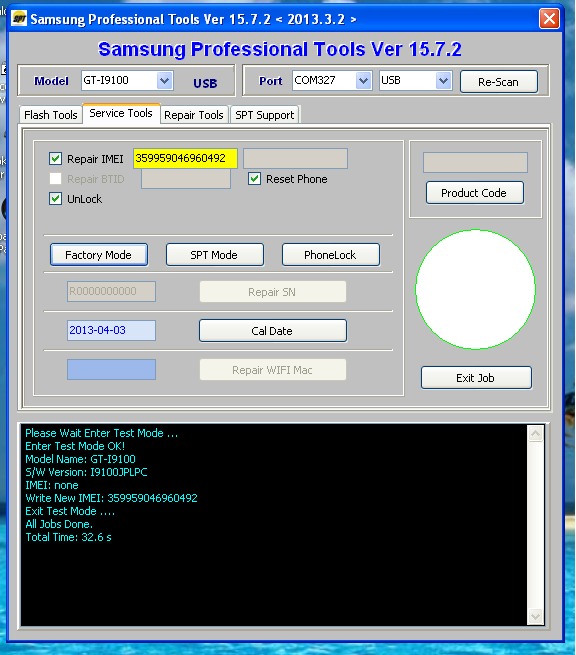Click log line 'Total Time: 32.6 s'

point(69,537)
